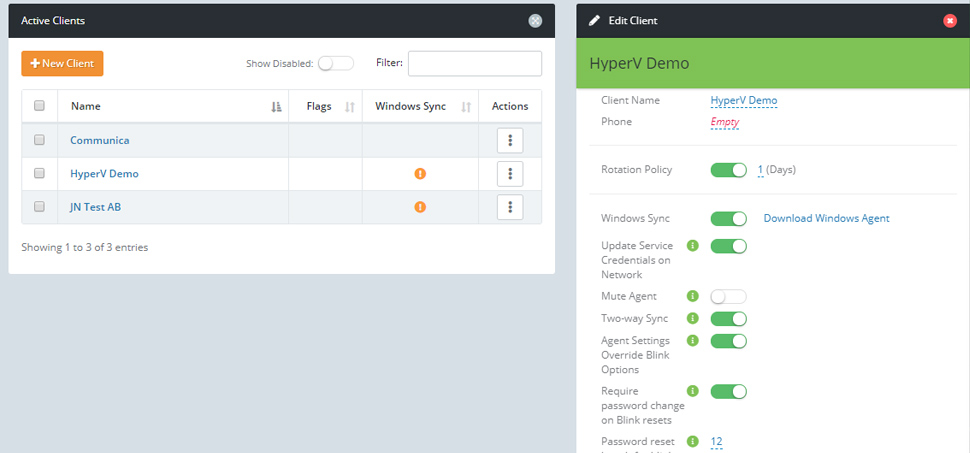Edit the empty Phone field value

724,122
